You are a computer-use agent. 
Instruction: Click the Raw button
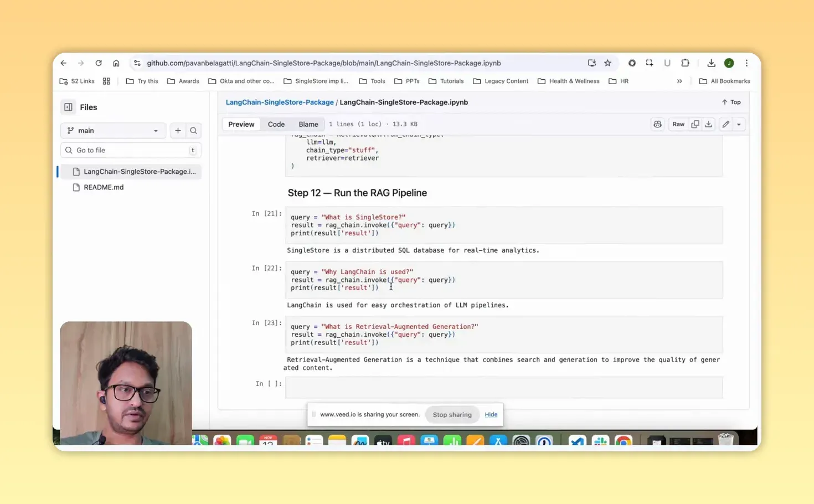pyautogui.click(x=678, y=125)
